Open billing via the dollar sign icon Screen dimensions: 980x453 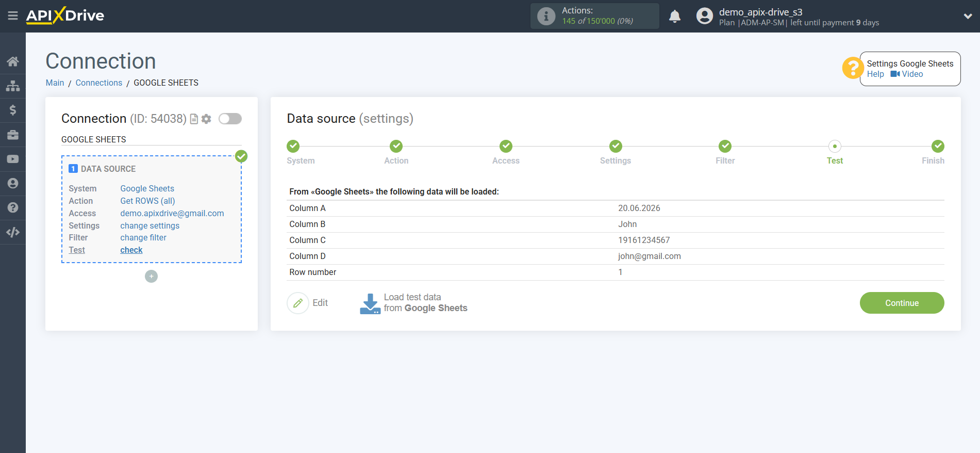(13, 110)
